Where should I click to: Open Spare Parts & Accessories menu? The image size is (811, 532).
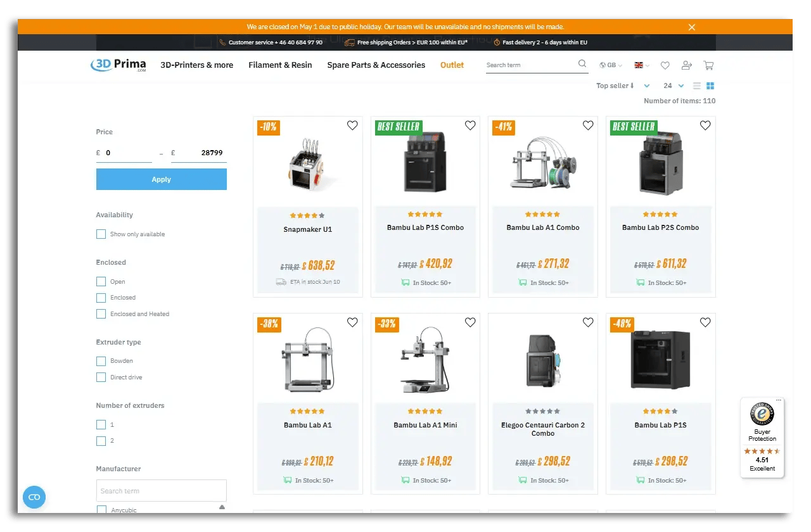(x=376, y=65)
